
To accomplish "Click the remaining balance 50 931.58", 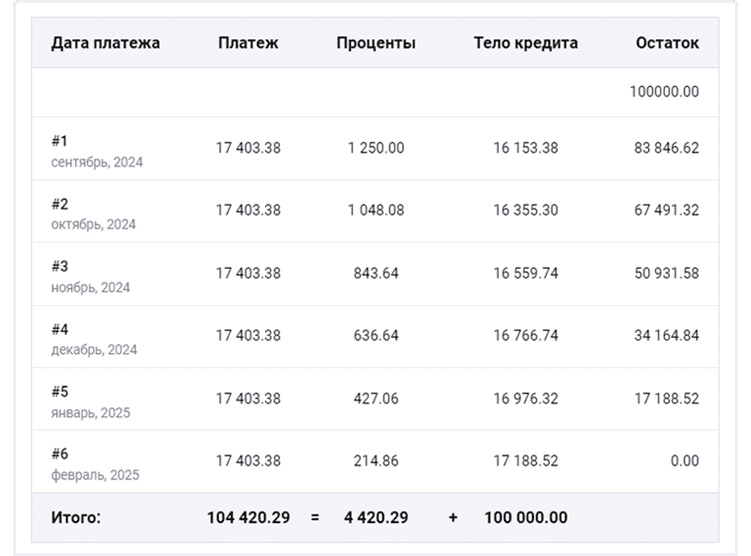I will click(x=666, y=273).
